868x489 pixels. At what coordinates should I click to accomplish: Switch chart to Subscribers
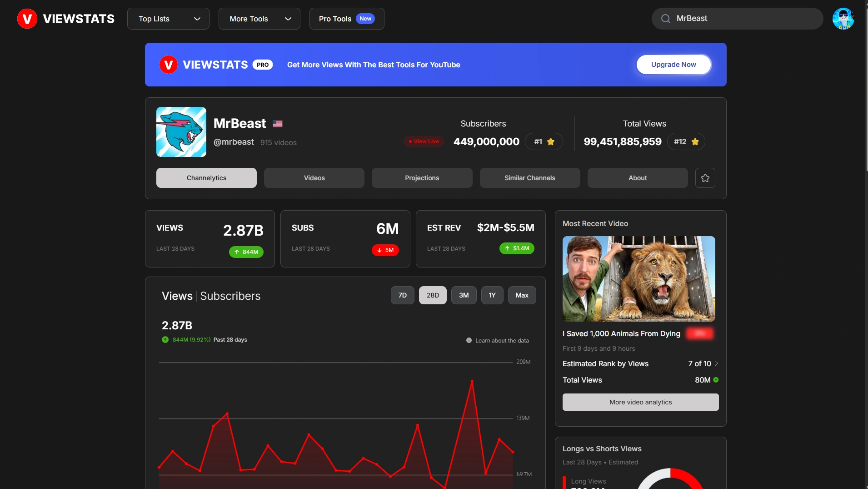click(230, 296)
